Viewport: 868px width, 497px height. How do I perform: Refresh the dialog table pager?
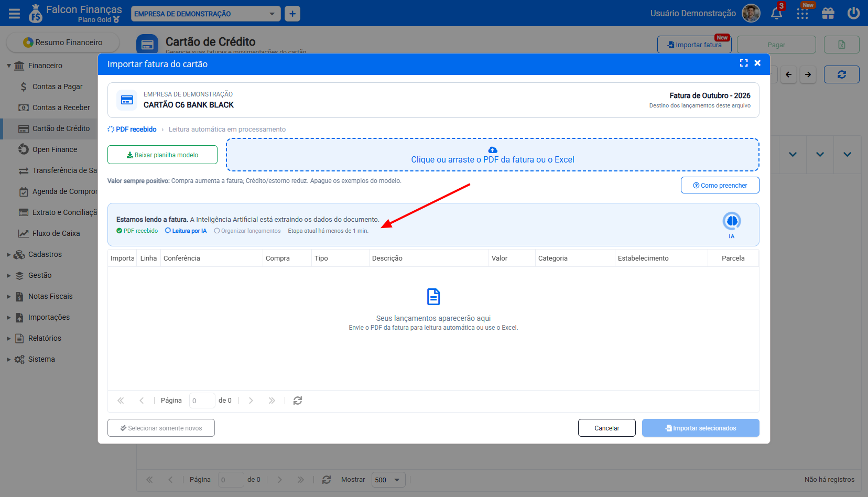click(298, 401)
